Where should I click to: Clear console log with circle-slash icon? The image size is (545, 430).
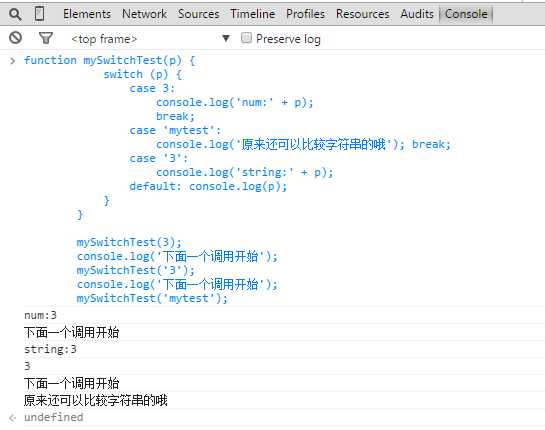(16, 38)
